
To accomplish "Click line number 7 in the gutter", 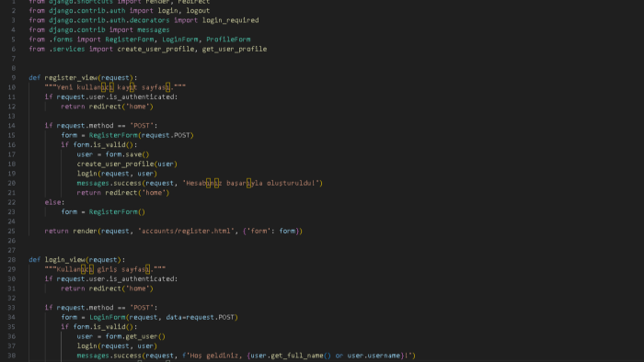I will coord(14,59).
